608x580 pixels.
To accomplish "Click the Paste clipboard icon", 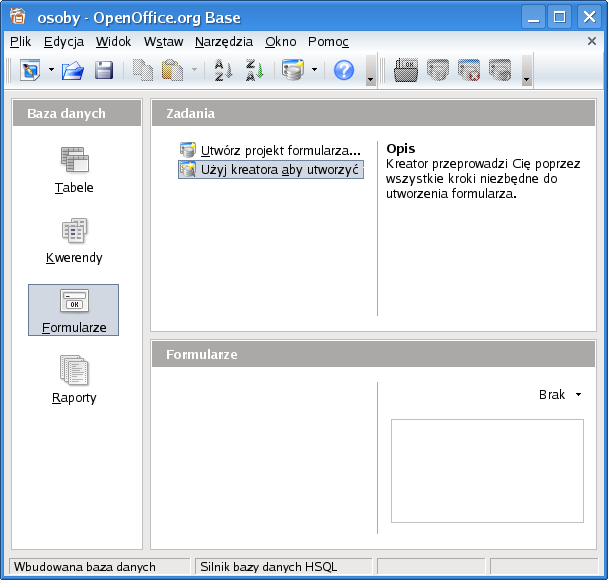I will (172, 70).
